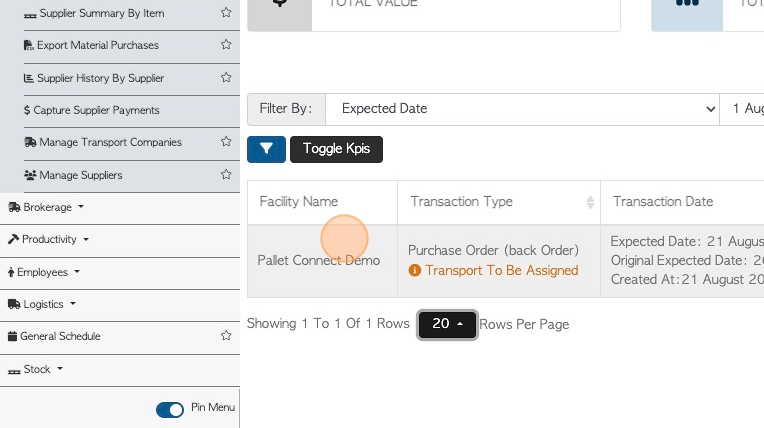Click the Toggle Kpis button
Viewport: 764px width, 428px height.
[x=336, y=149]
